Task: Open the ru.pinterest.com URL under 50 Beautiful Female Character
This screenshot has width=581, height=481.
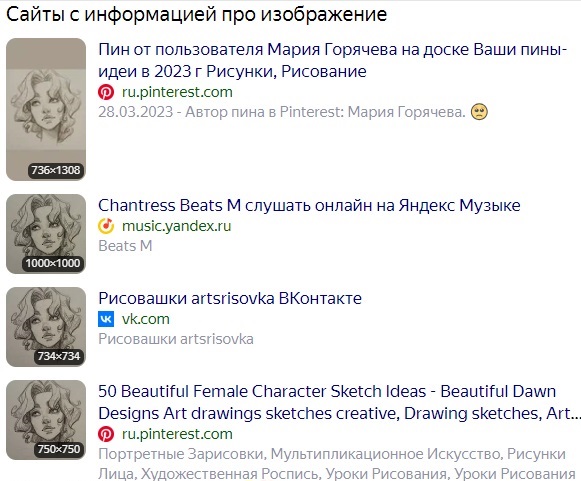Action: 177,434
